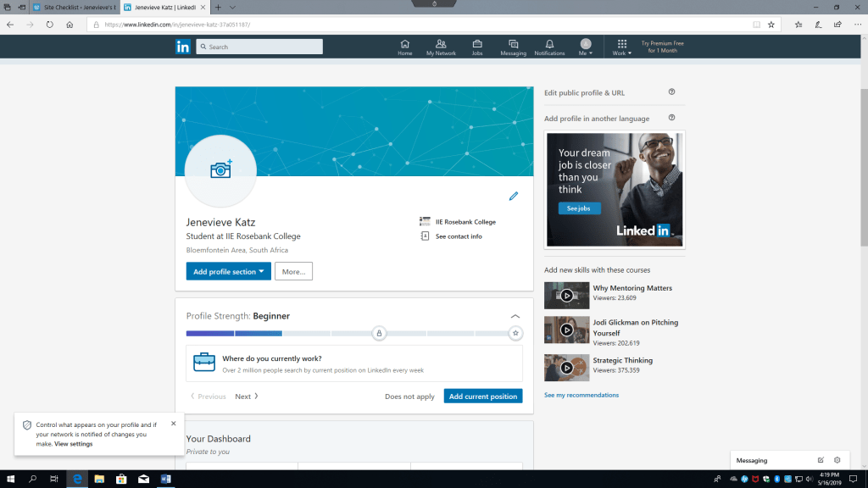Open the Work apps grid dropdown
Image resolution: width=868 pixels, height=488 pixels.
[622, 47]
